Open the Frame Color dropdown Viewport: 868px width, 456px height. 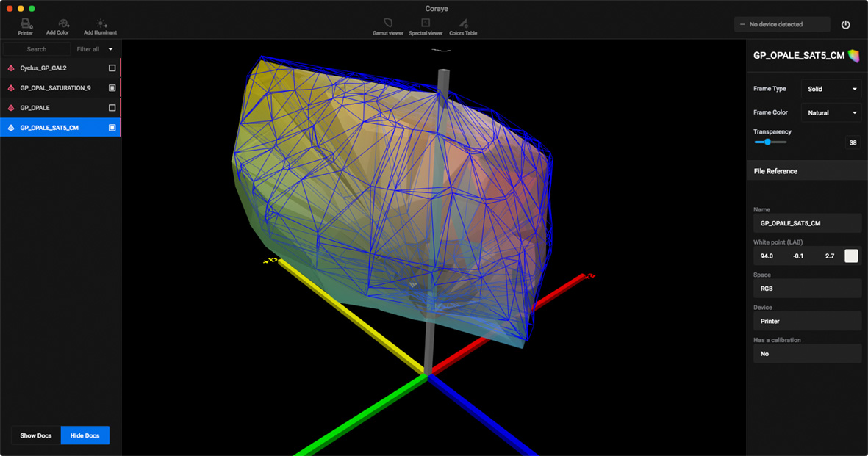pyautogui.click(x=831, y=112)
